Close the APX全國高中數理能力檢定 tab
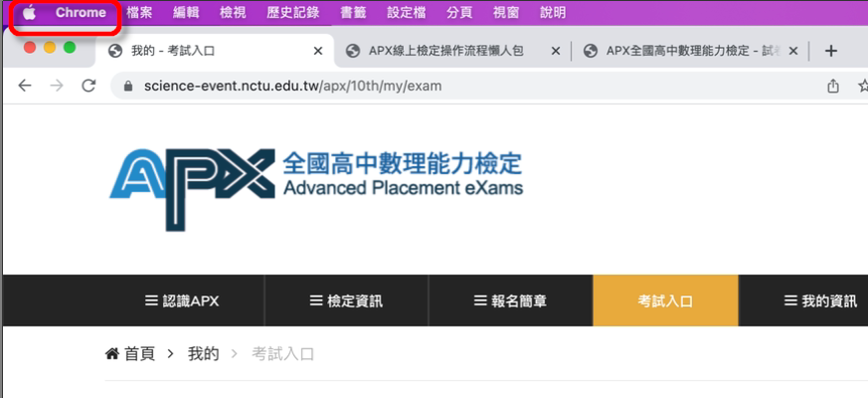The height and width of the screenshot is (398, 868). click(792, 51)
